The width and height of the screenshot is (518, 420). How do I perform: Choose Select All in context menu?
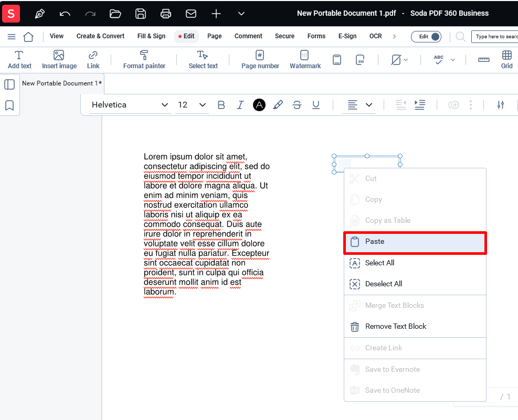pos(415,263)
